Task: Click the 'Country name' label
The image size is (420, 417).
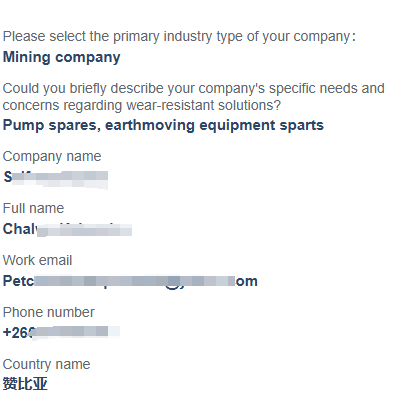Action: (46, 364)
